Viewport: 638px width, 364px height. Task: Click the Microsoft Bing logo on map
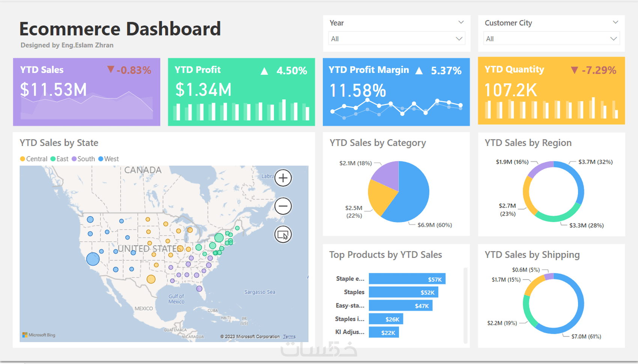click(x=39, y=335)
